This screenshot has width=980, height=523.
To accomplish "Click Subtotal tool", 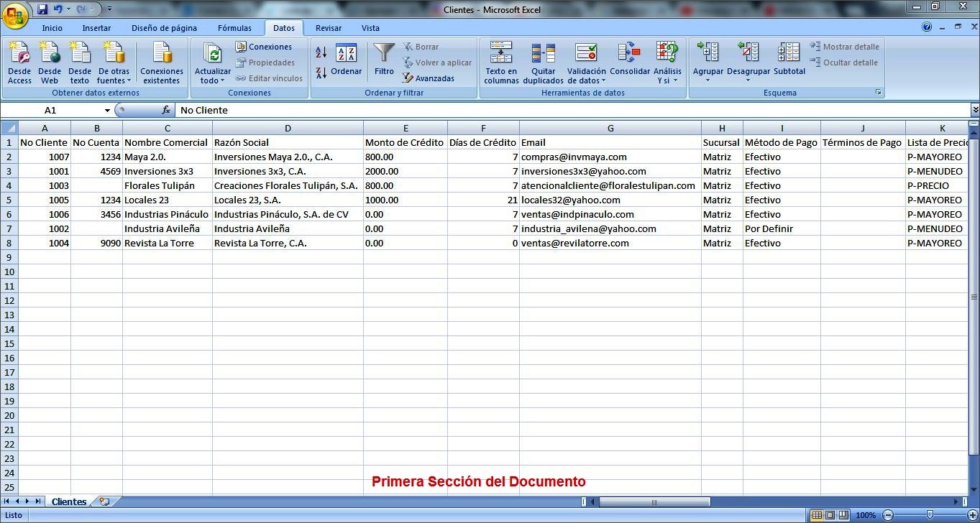I will click(789, 60).
